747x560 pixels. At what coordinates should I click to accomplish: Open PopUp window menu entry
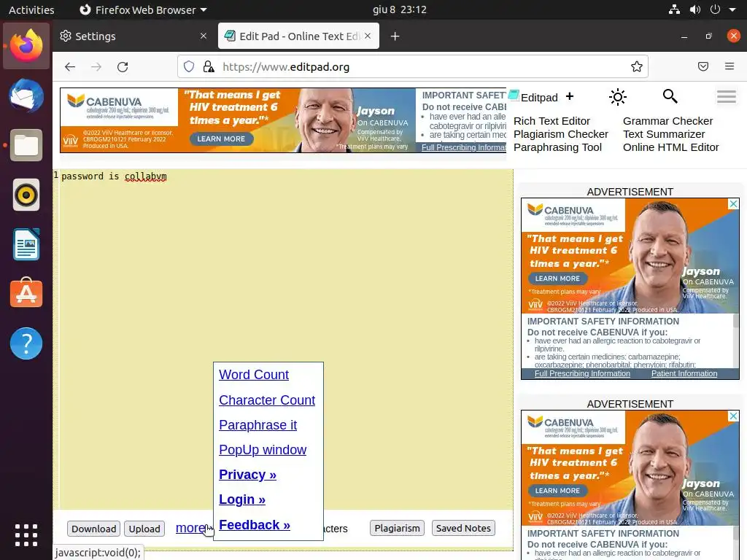coord(263,449)
